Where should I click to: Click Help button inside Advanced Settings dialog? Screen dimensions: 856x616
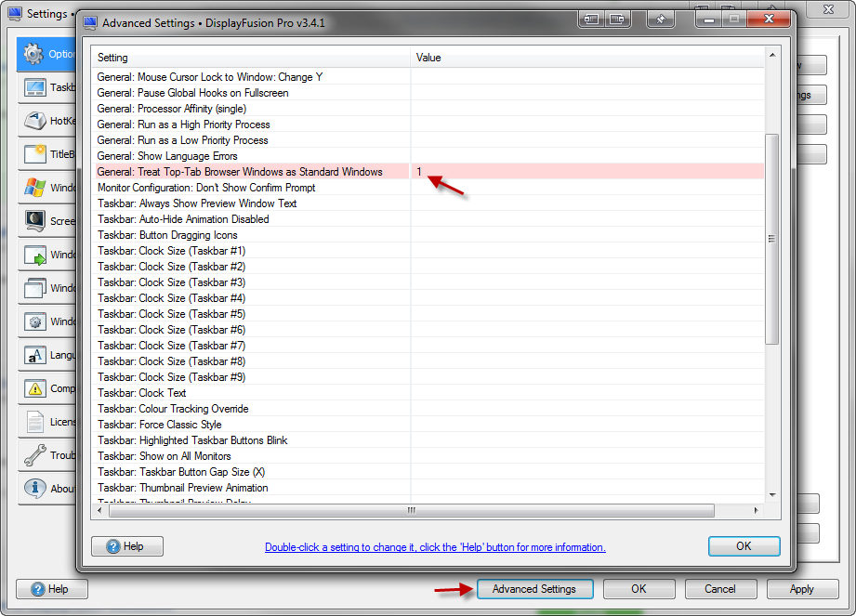(127, 546)
